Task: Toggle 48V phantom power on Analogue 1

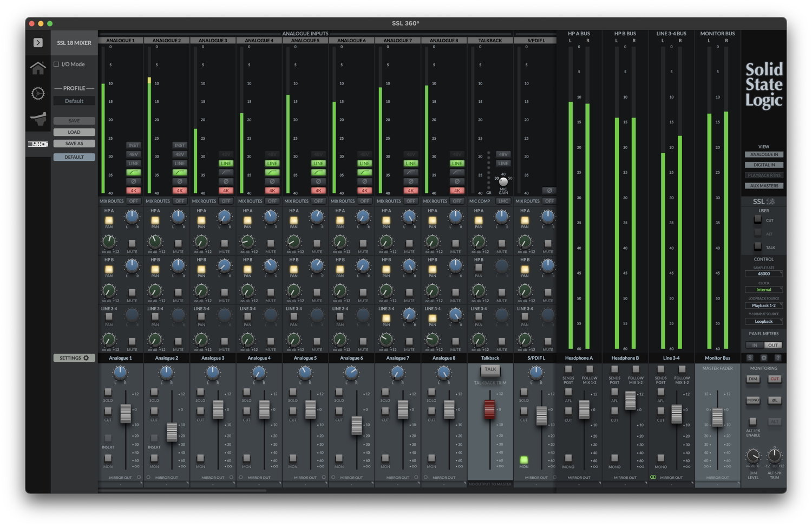Action: [x=133, y=154]
